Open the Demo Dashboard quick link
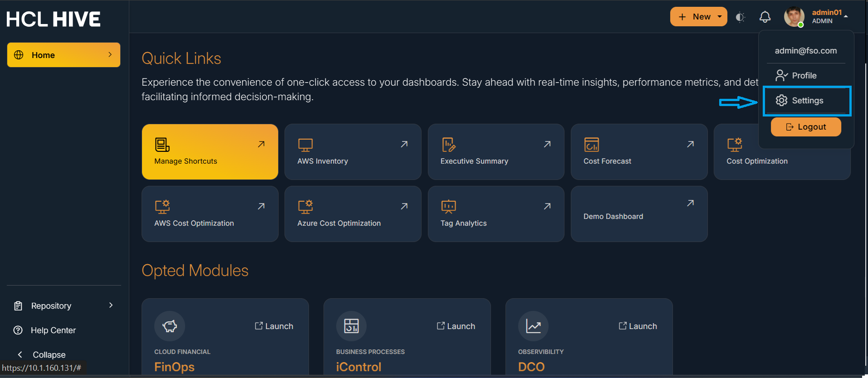The width and height of the screenshot is (868, 378). (639, 214)
